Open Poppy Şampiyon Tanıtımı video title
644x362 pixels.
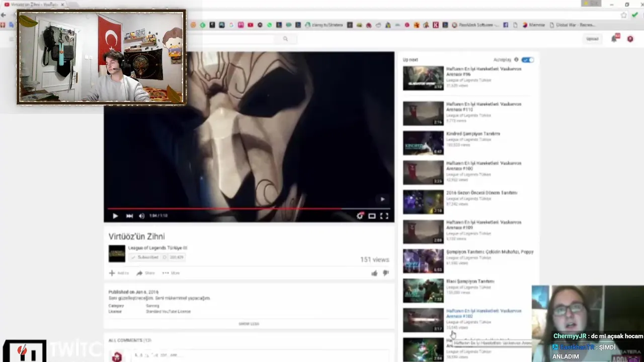click(x=490, y=252)
